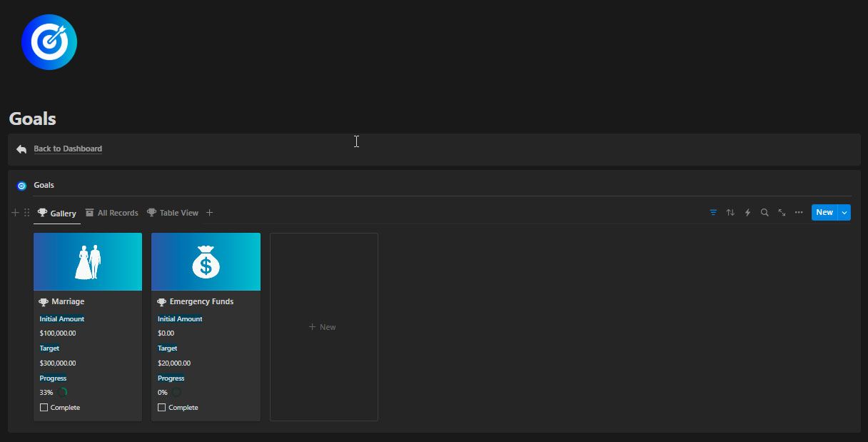The width and height of the screenshot is (868, 442).
Task: Open the Marriage goal title
Action: (x=68, y=301)
